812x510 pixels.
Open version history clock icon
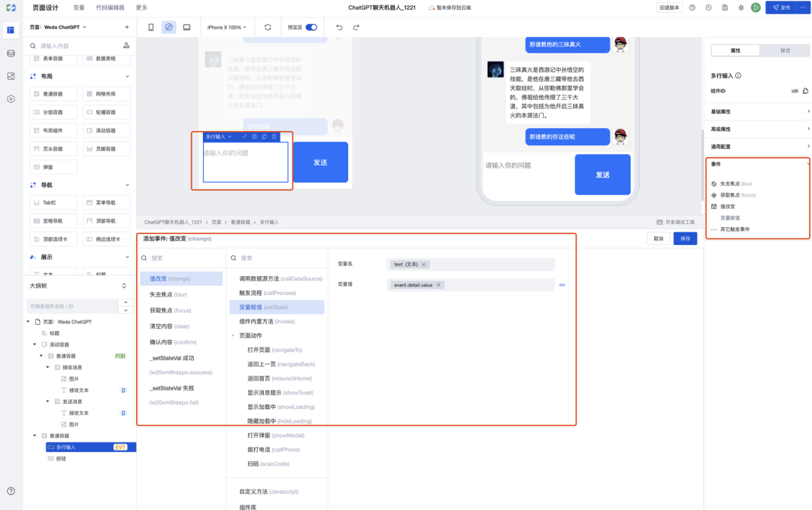708,8
